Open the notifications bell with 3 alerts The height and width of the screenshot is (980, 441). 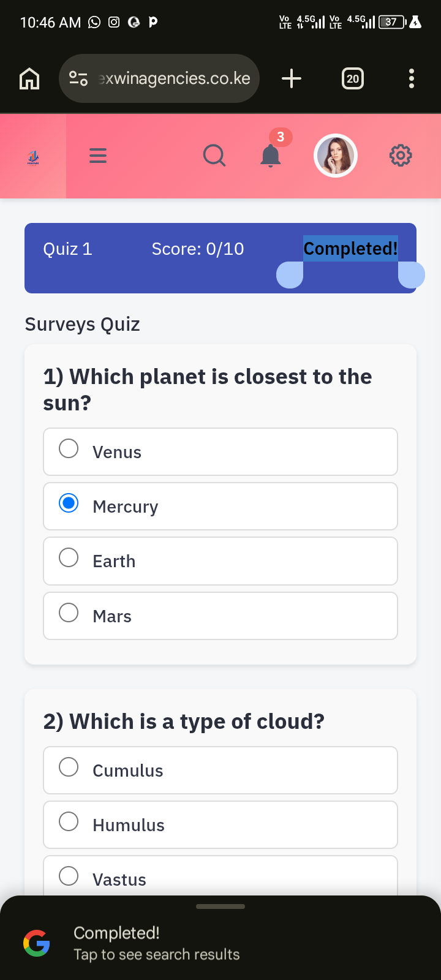click(271, 156)
